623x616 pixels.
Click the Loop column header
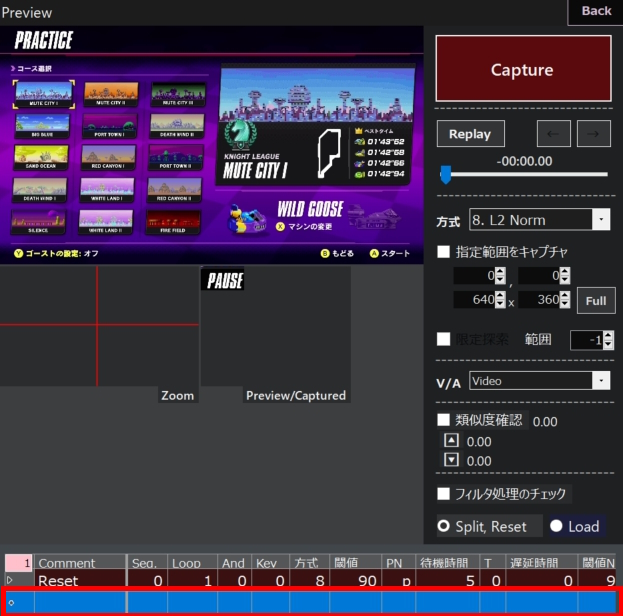pos(192,562)
